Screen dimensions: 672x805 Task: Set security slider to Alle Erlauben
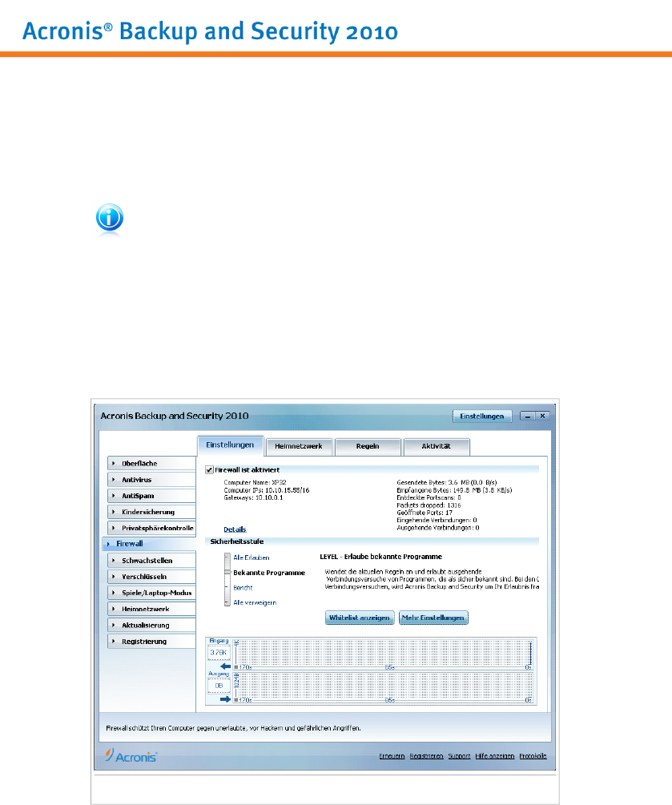(251, 557)
